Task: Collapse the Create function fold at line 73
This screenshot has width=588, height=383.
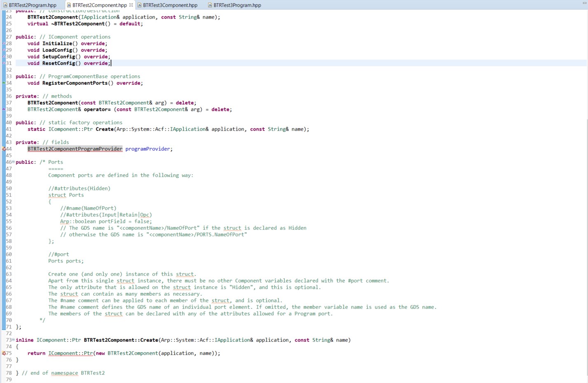Action: [13, 340]
